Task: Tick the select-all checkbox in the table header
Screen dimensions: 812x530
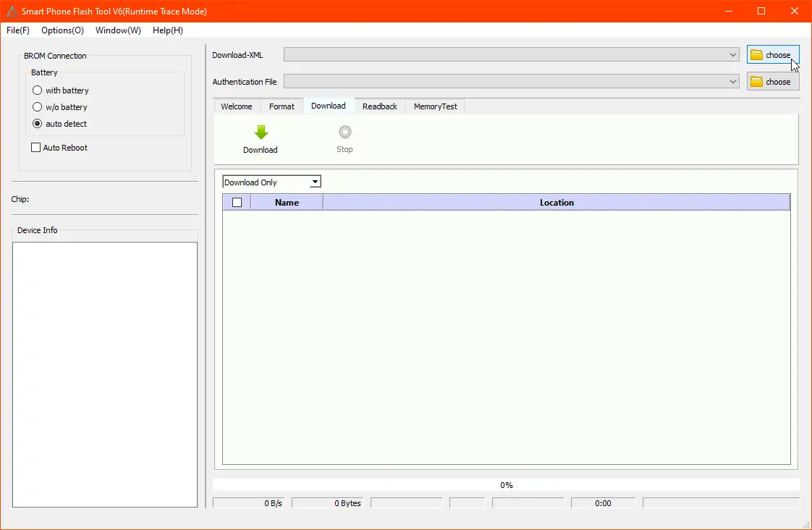Action: tap(237, 203)
